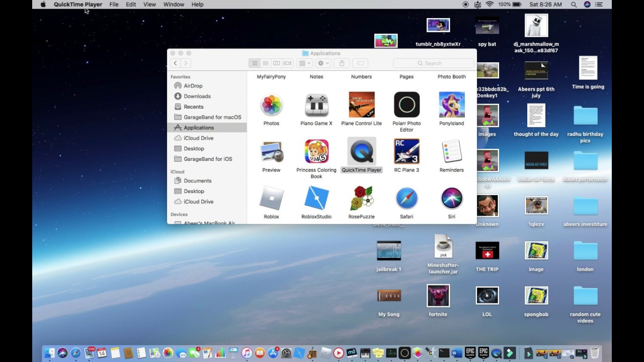The image size is (644, 362).
Task: Click the Edit Tags button in Finder toolbar
Action: click(360, 63)
